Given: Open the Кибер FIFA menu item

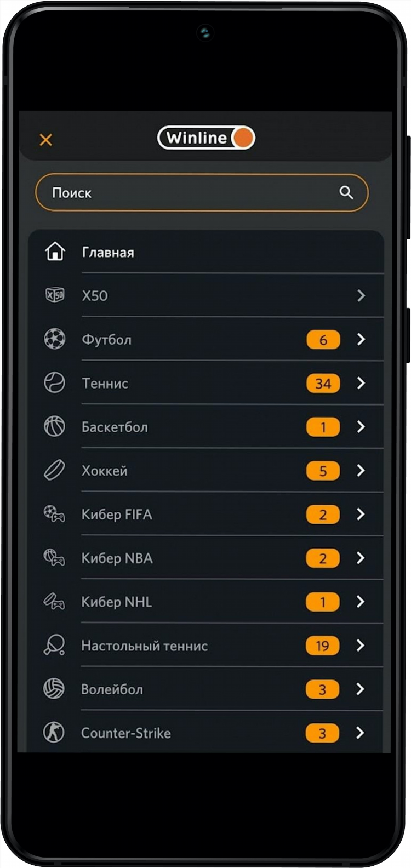Looking at the screenshot, I should tap(206, 514).
